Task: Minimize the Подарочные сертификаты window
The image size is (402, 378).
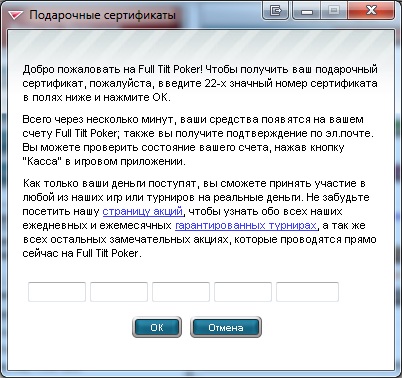Action: pos(307,11)
